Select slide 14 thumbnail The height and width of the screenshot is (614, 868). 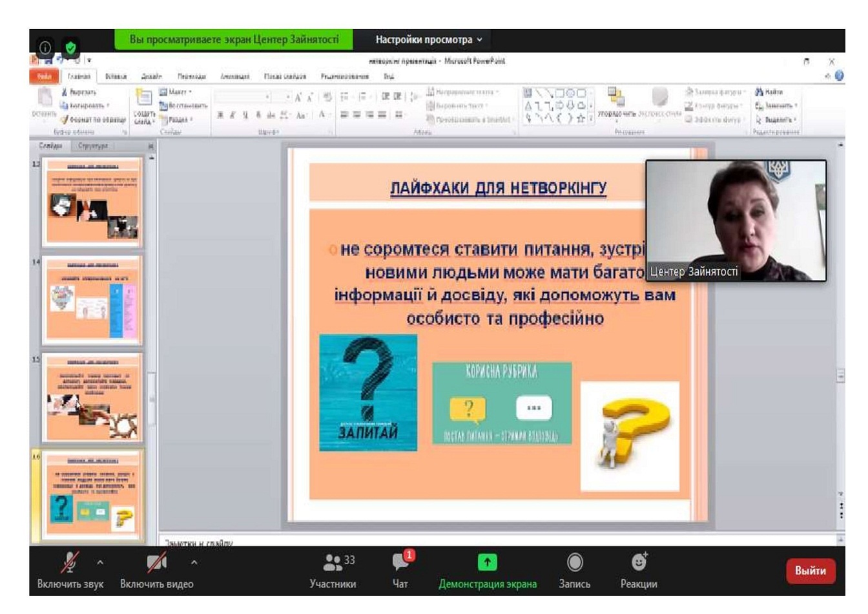tap(92, 300)
